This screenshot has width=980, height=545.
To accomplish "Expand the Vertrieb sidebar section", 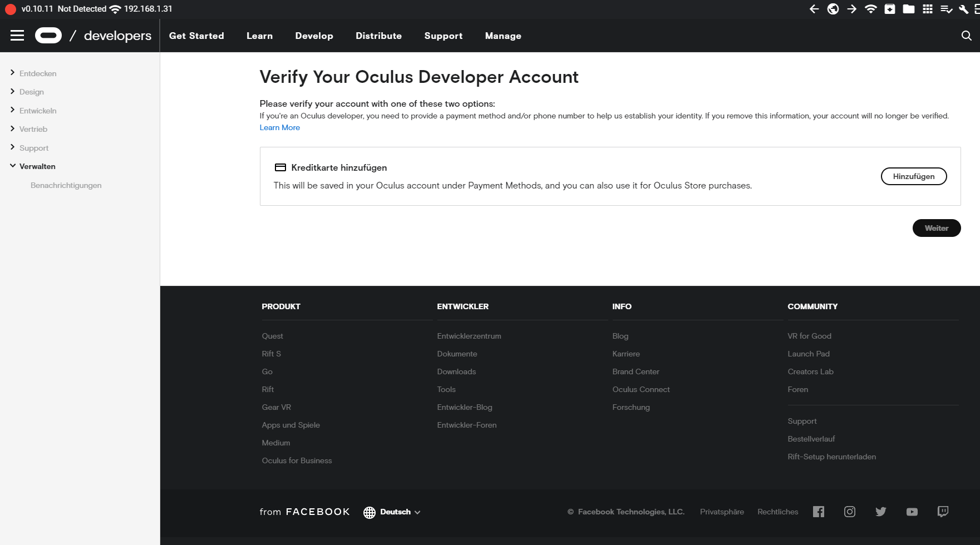I will (x=29, y=129).
